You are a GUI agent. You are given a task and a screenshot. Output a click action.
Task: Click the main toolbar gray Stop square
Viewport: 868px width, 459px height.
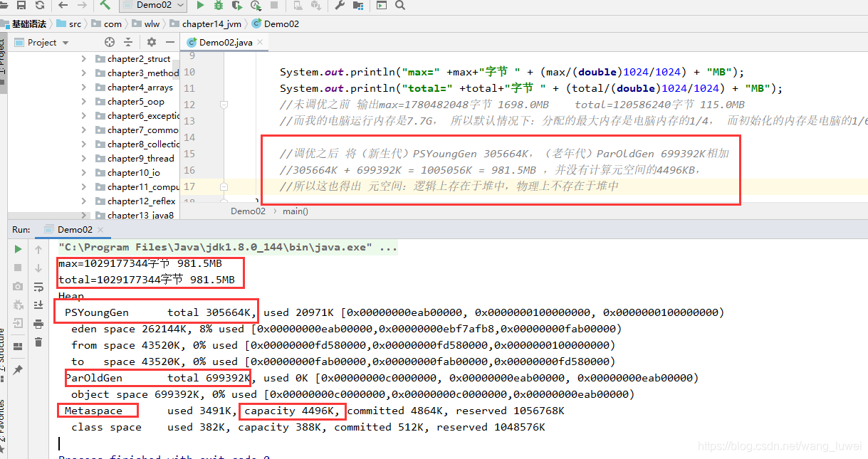click(x=275, y=5)
